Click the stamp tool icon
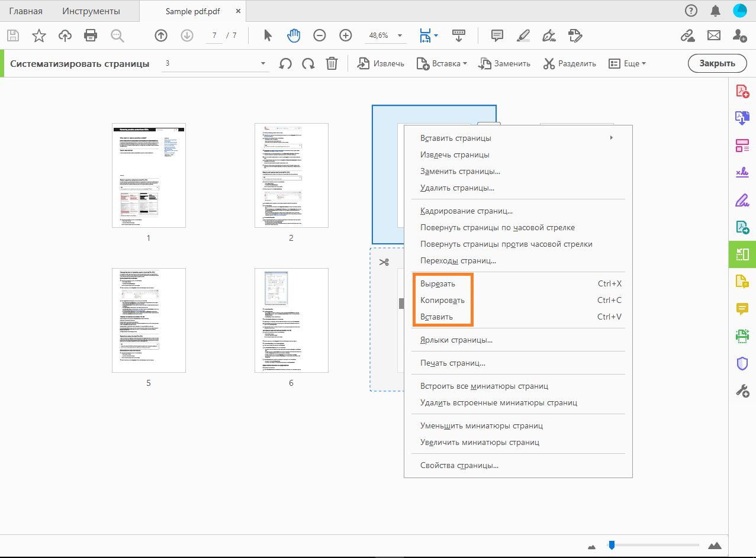 click(x=574, y=36)
